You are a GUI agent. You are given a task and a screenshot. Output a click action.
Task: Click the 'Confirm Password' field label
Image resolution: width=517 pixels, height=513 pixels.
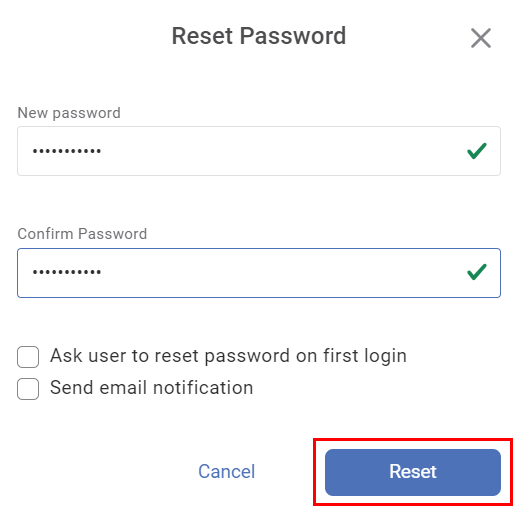click(x=82, y=234)
